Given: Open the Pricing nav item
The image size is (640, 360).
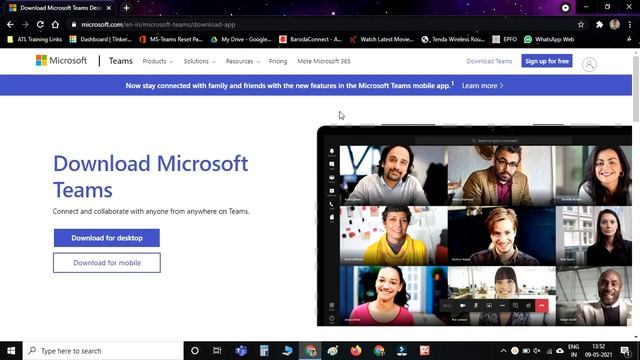Looking at the screenshot, I should (278, 61).
